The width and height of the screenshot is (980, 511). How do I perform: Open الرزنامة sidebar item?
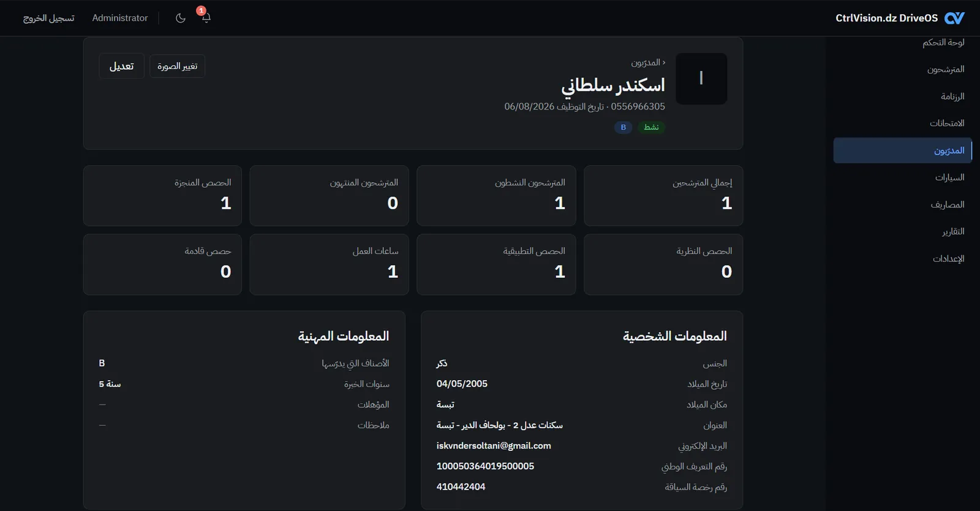click(952, 96)
